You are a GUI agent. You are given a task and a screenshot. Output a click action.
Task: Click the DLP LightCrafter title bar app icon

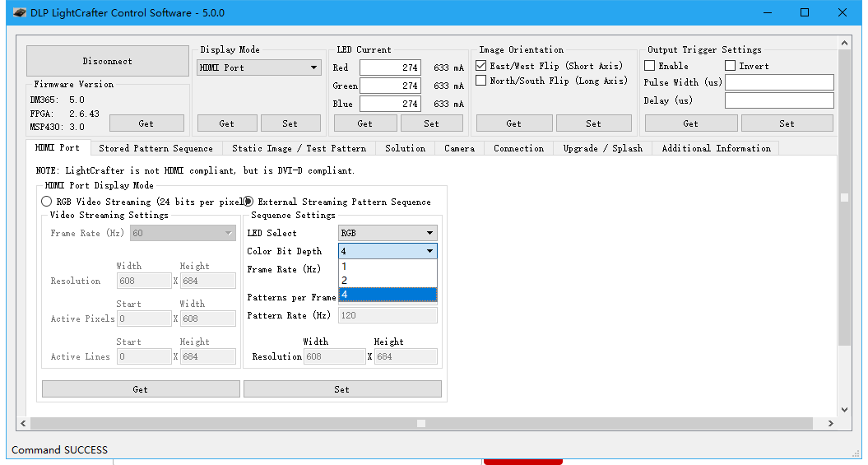20,12
